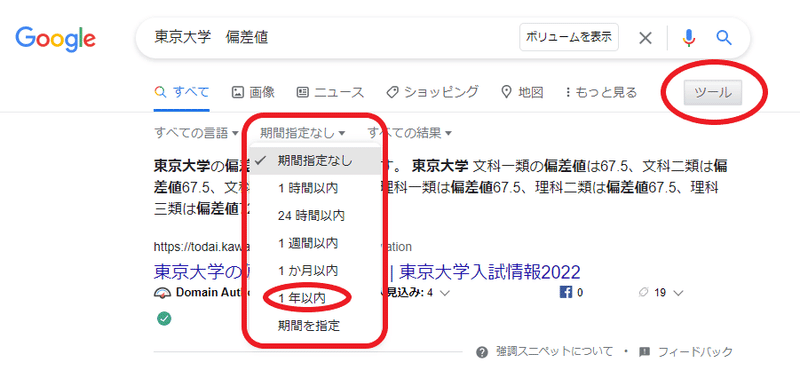Open the 画像 results tab
800x392 pixels.
[x=254, y=92]
